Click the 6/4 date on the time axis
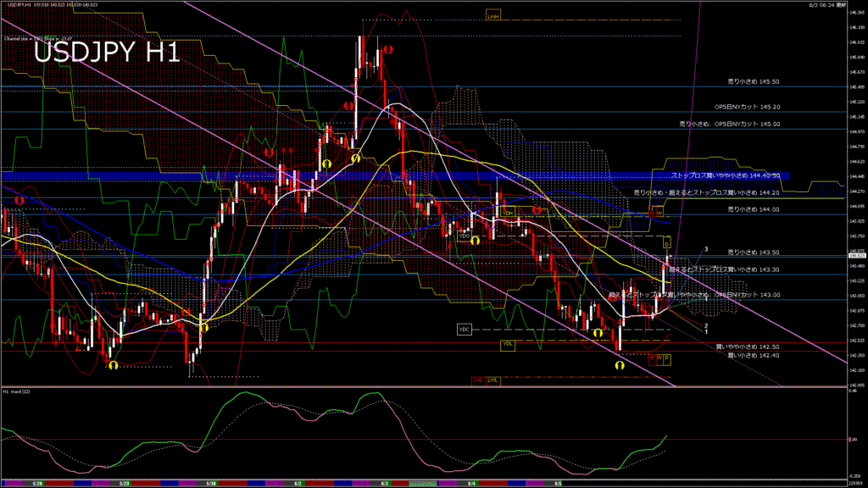Screen dimensions: 868x488 click(471, 483)
